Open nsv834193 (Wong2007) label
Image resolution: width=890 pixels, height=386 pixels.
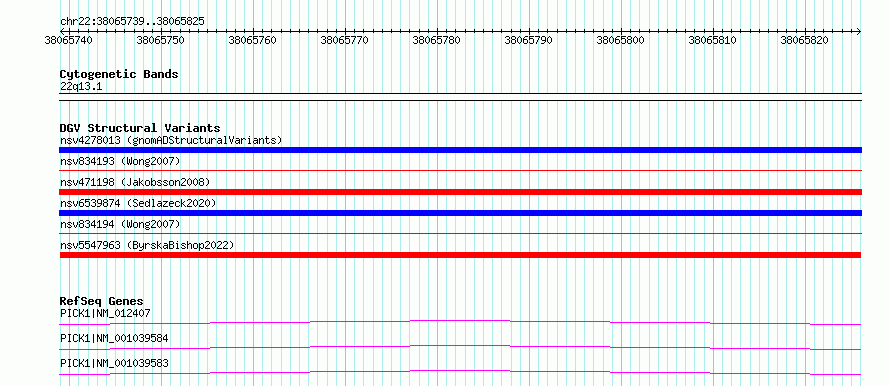(x=120, y=161)
